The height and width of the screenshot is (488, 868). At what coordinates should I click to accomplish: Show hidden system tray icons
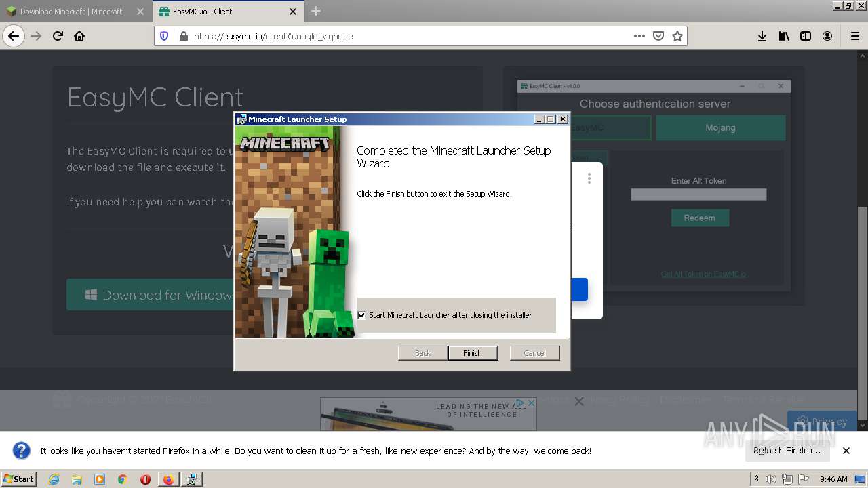tap(757, 479)
